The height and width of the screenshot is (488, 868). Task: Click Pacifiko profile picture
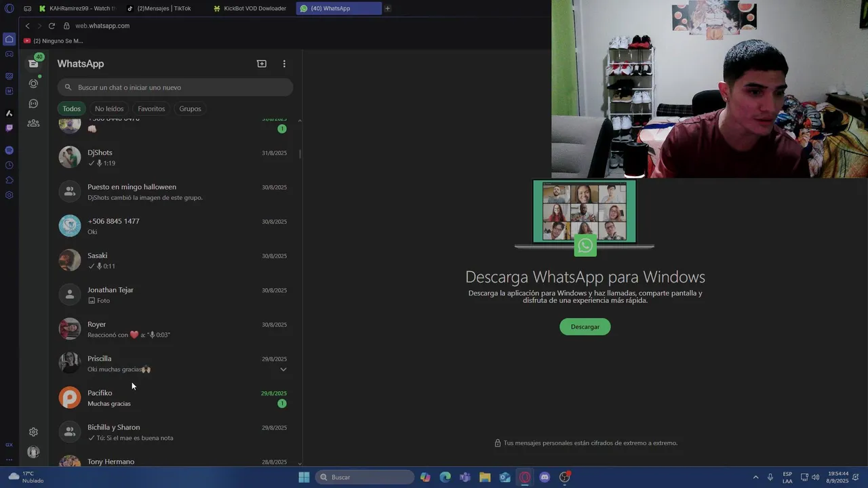[69, 398]
